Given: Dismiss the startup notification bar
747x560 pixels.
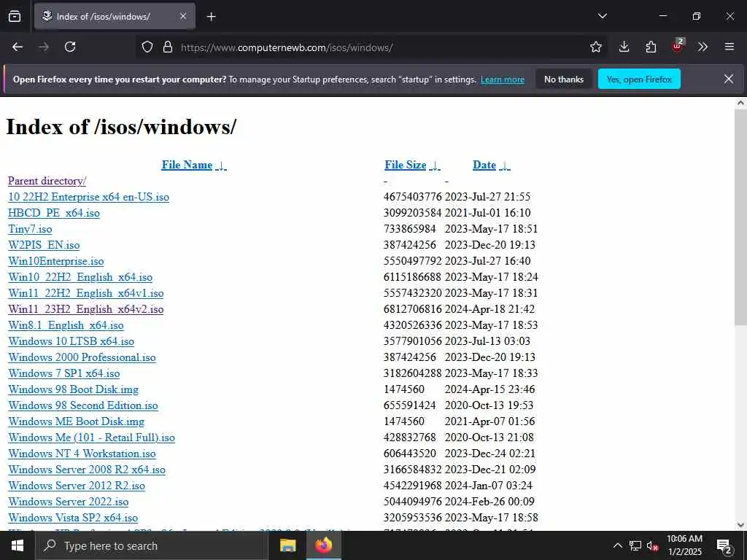Looking at the screenshot, I should coord(729,79).
